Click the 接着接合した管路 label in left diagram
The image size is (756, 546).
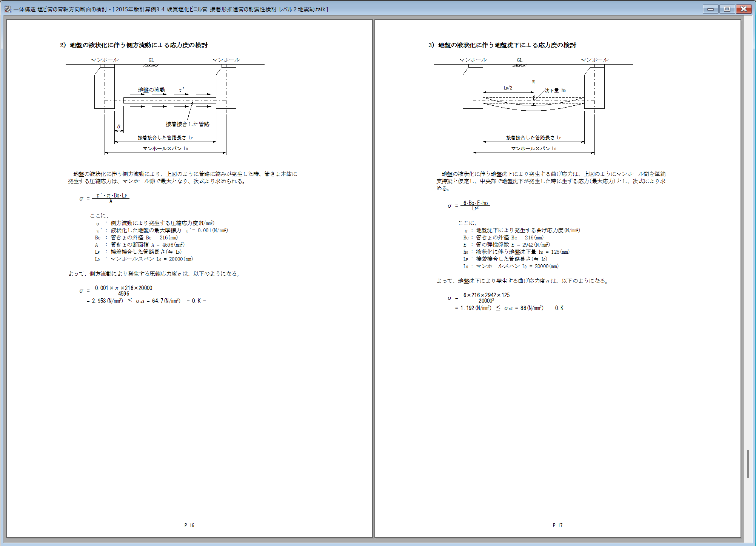[x=187, y=124]
